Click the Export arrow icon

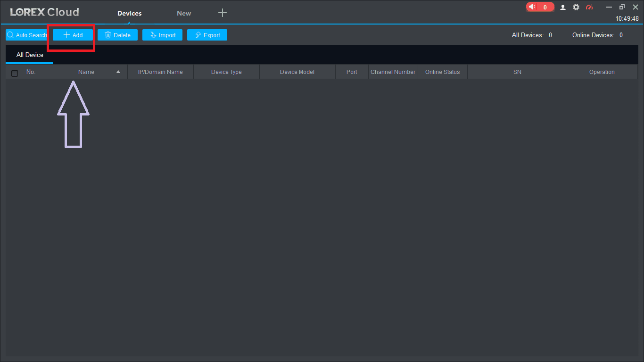tap(198, 34)
